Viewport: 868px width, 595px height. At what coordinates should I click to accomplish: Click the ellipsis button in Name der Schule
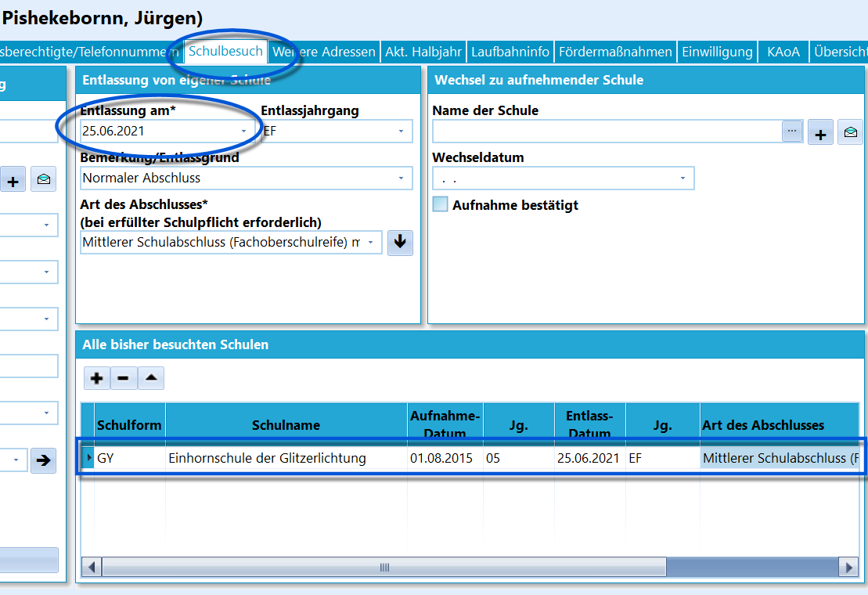[792, 132]
